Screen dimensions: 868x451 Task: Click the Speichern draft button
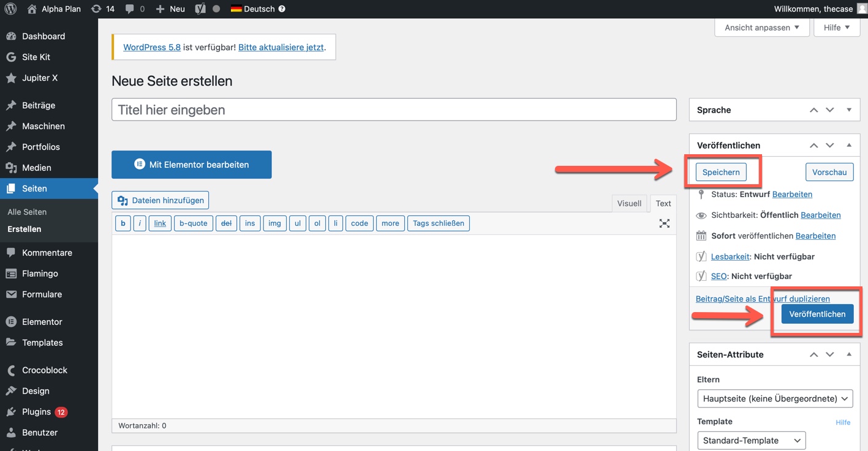tap(721, 172)
